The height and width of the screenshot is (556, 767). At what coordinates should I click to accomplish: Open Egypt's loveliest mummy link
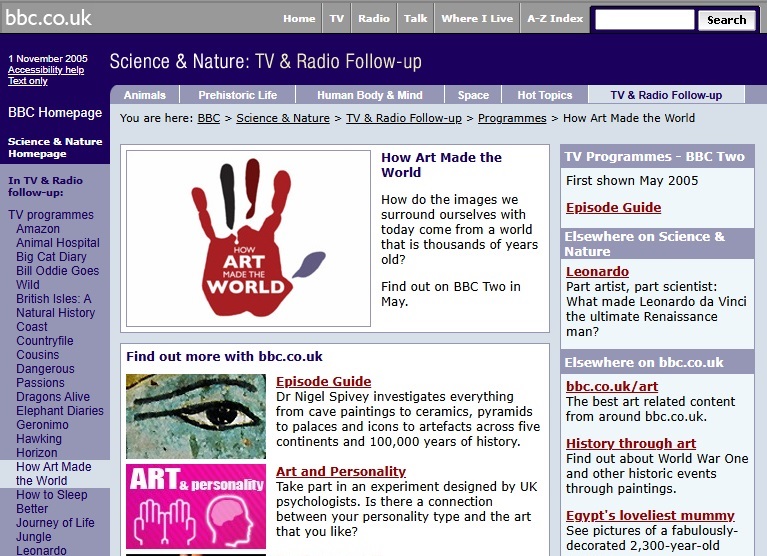click(x=650, y=515)
